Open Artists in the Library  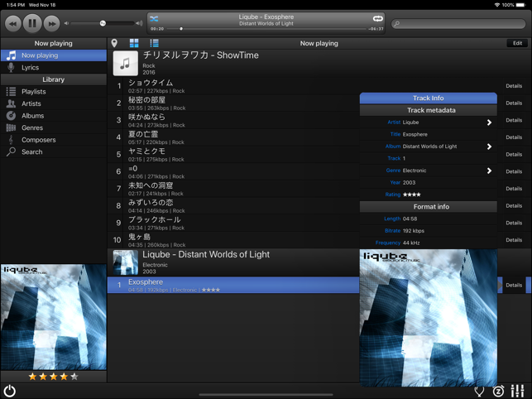pos(54,103)
